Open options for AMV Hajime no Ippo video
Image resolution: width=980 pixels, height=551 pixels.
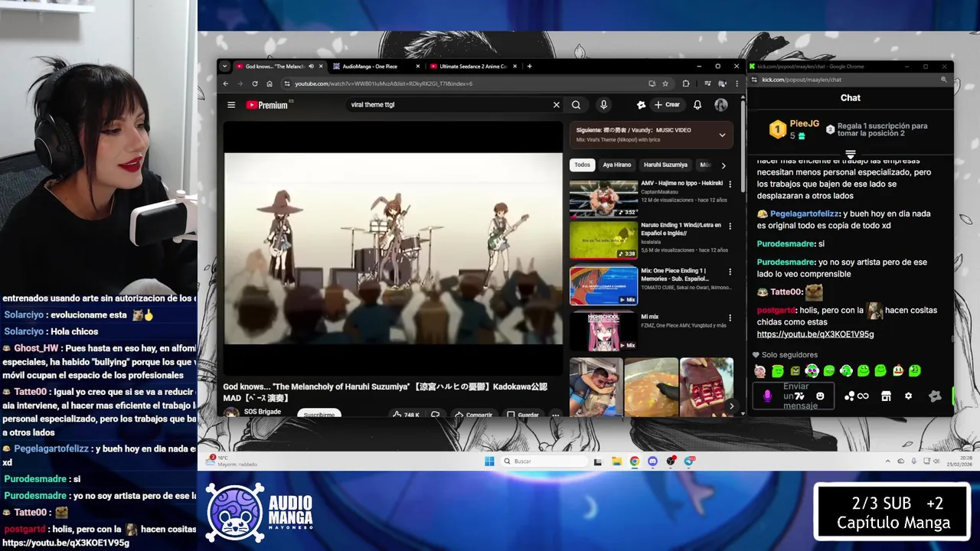pos(730,184)
